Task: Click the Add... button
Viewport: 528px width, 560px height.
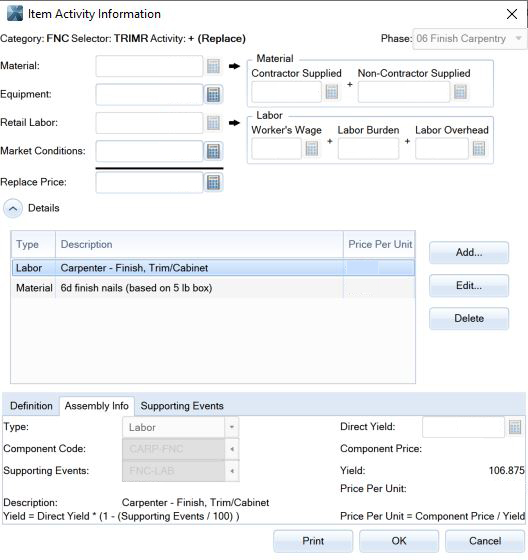Action: [469, 252]
